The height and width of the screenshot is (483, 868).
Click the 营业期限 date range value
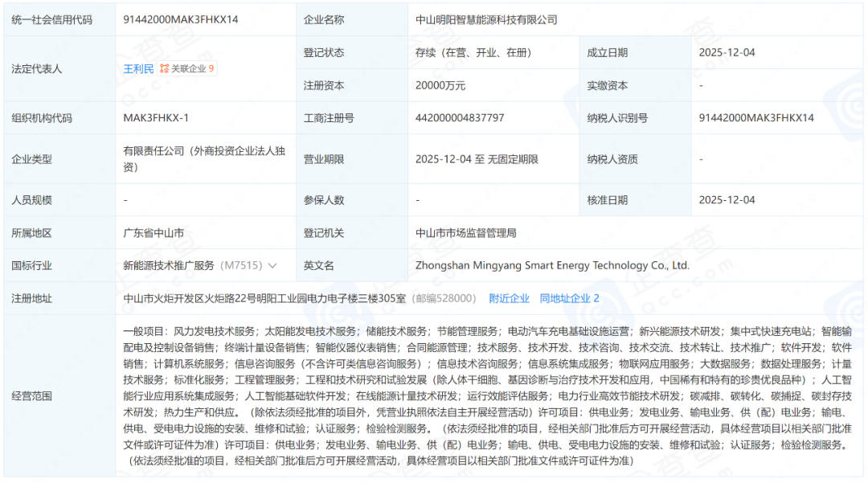point(477,159)
